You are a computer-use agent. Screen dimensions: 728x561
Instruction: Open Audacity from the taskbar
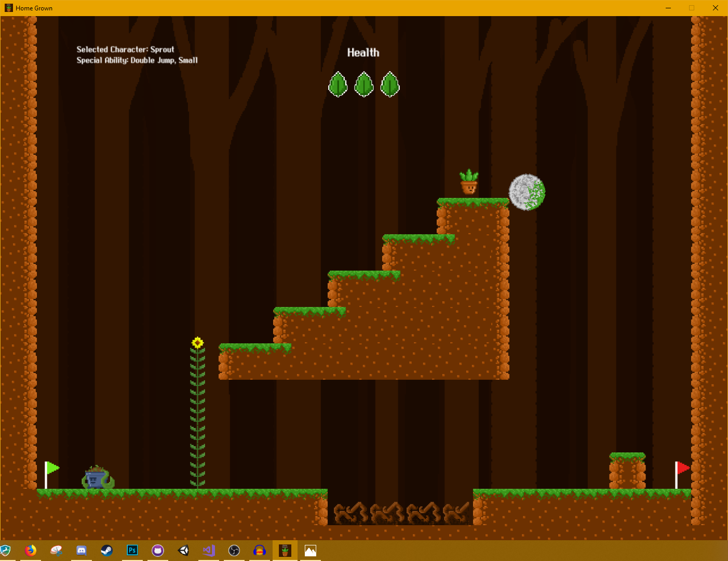pyautogui.click(x=260, y=551)
